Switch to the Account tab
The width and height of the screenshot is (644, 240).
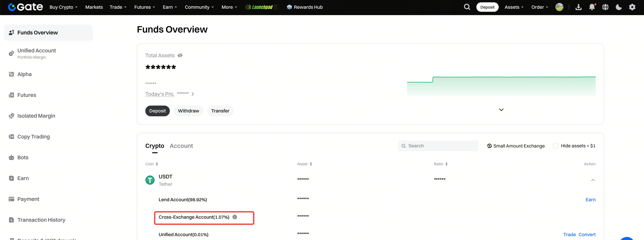(x=181, y=146)
